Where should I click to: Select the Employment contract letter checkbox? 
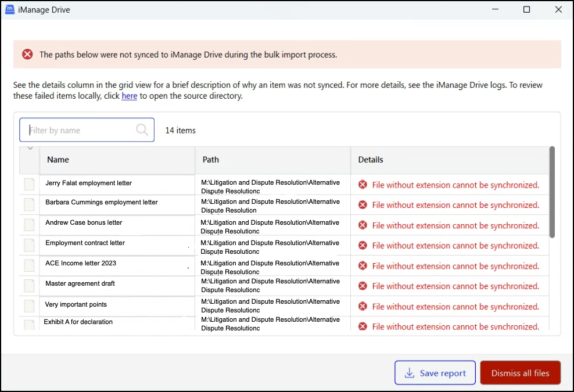[29, 245]
